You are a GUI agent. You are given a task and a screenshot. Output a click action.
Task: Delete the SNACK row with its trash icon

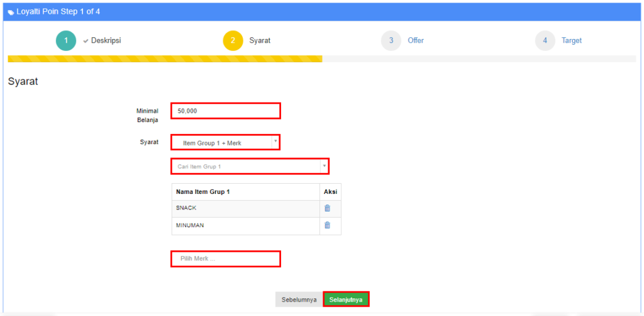point(327,208)
